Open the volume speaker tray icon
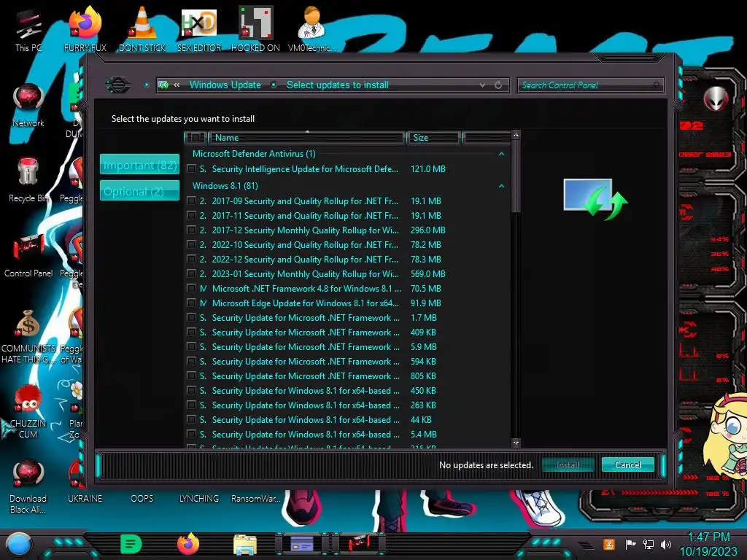 [x=666, y=544]
